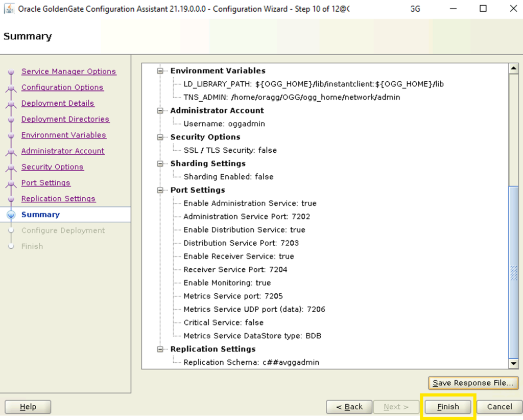Click the Finish button
The width and height of the screenshot is (523, 420).
click(448, 407)
